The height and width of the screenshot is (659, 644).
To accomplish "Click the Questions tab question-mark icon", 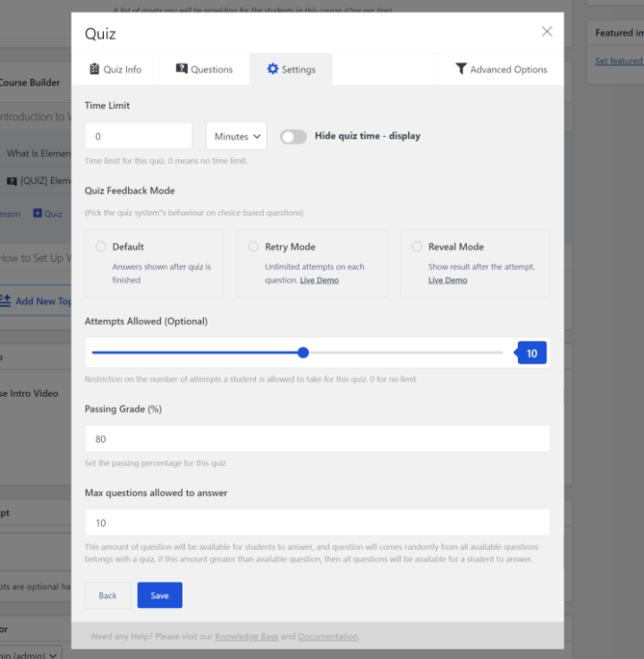I will [x=182, y=69].
